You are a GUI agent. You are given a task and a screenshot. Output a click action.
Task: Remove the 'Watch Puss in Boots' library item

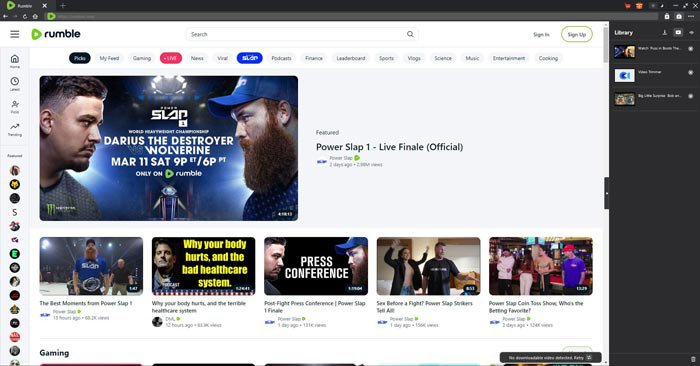click(691, 49)
